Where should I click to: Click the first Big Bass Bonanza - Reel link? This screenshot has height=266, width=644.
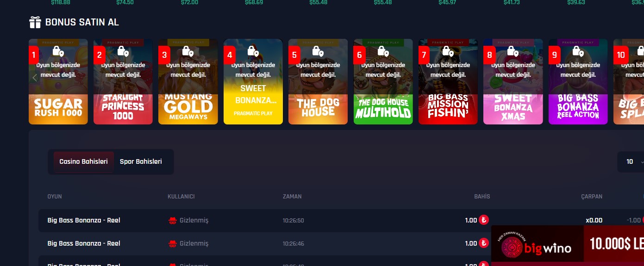tap(84, 221)
